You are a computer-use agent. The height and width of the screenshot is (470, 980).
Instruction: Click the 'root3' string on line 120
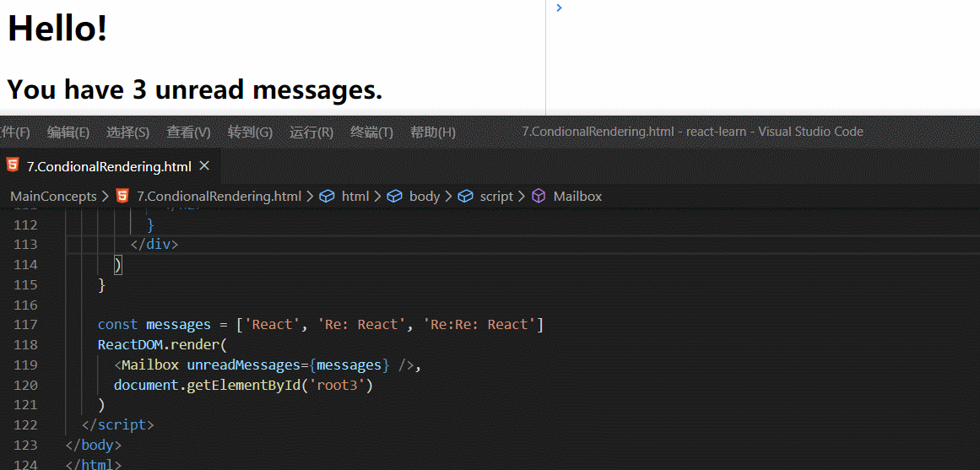338,385
